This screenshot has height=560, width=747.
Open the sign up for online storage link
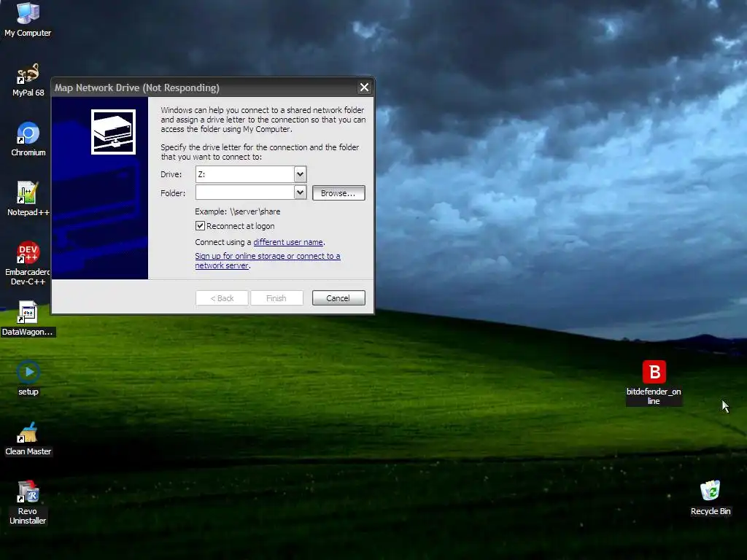pyautogui.click(x=267, y=260)
